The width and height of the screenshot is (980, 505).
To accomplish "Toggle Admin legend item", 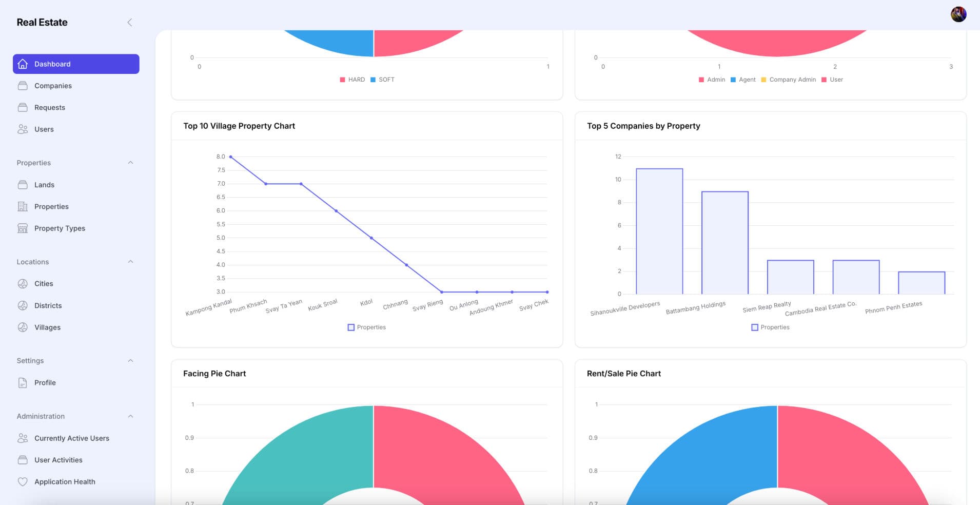I will pos(712,80).
